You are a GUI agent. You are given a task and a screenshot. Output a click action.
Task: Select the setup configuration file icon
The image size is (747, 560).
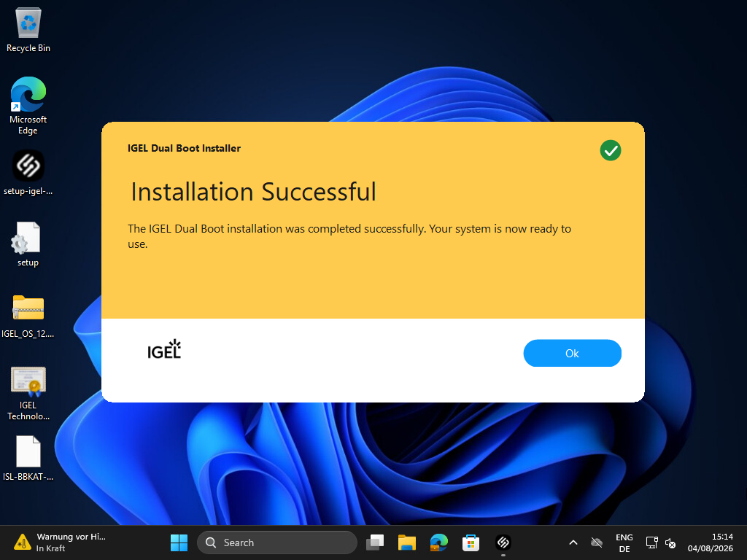[28, 244]
